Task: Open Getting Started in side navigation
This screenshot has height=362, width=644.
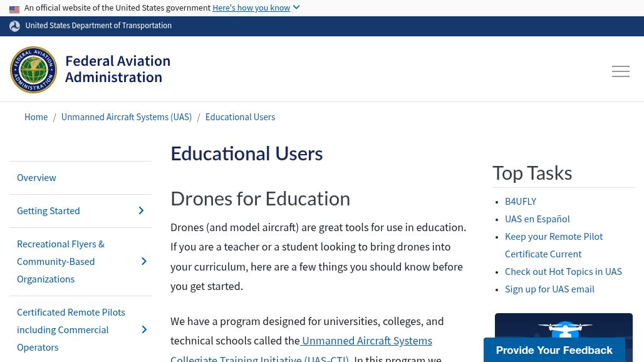Action: coord(48,211)
